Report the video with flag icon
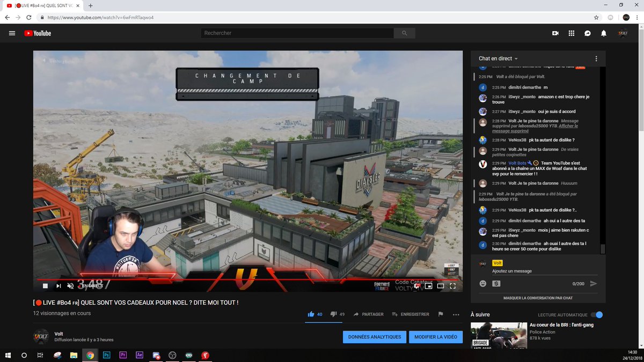Screen dimensions: 644x362 click(441, 314)
